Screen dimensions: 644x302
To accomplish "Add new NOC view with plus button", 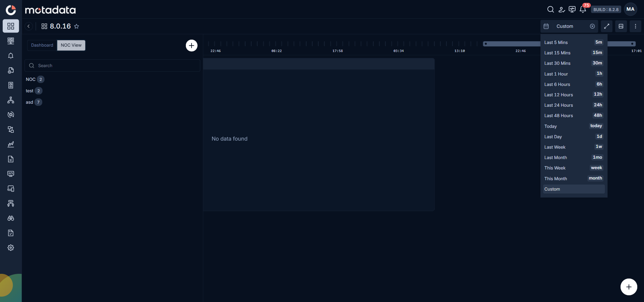I will [x=192, y=45].
